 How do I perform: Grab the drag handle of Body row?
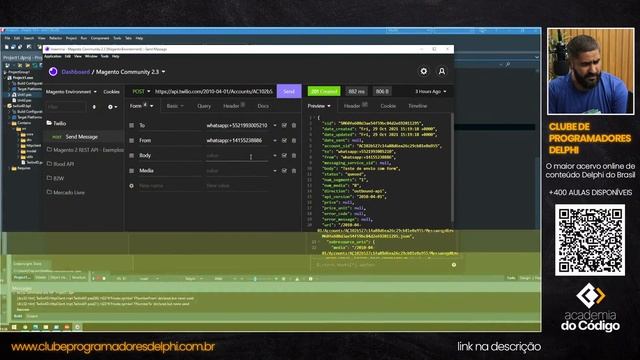tap(131, 156)
